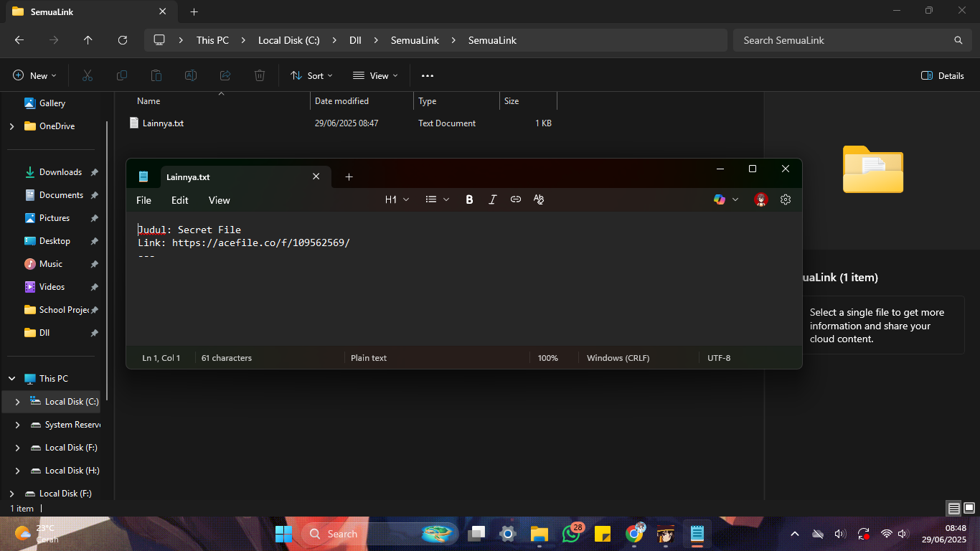Viewport: 980px width, 551px height.
Task: Open the H1 heading style dropdown
Action: click(397, 199)
